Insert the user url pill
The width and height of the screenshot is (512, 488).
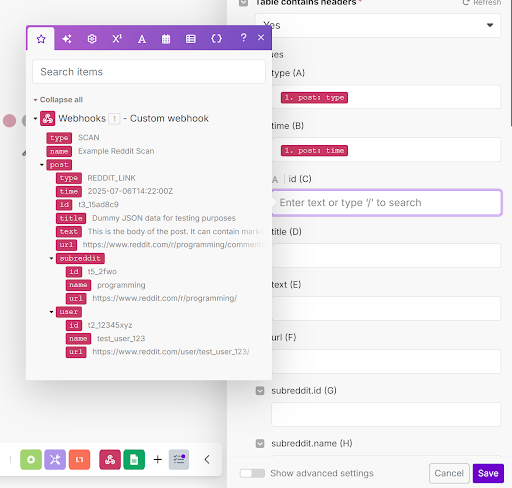coord(76,352)
